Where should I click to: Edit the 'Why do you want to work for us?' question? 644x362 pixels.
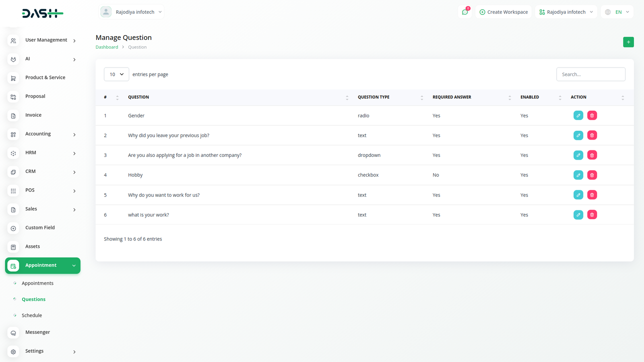click(x=578, y=195)
